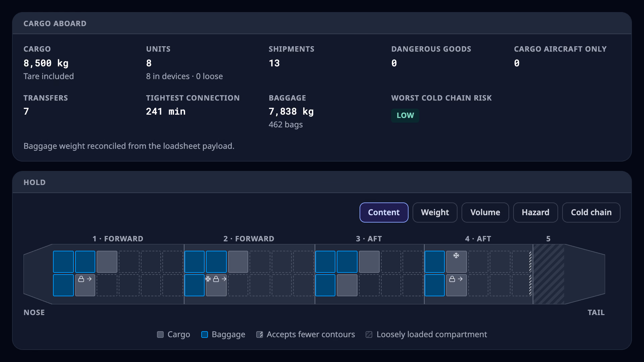Click the '1 · FORWARD' compartment label

118,239
